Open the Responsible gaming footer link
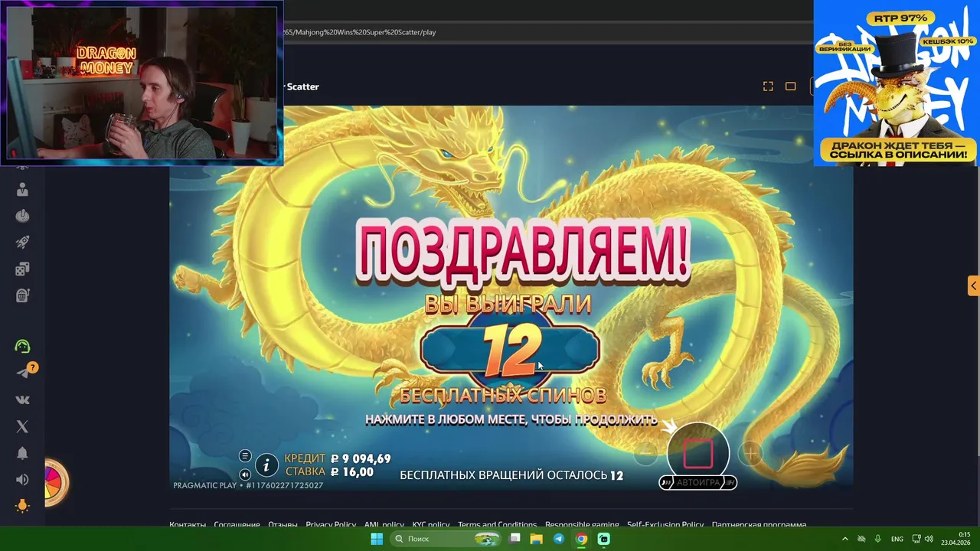The image size is (980, 551). (582, 525)
